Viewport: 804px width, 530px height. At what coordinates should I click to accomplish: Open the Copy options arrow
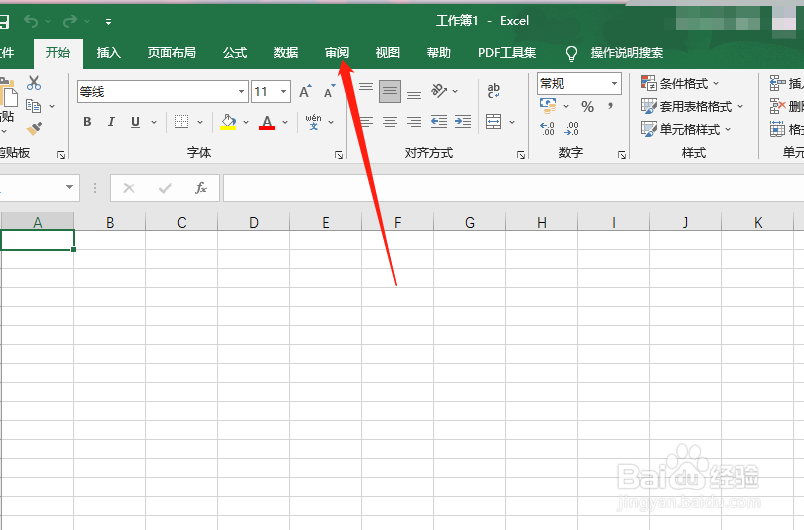pos(52,107)
